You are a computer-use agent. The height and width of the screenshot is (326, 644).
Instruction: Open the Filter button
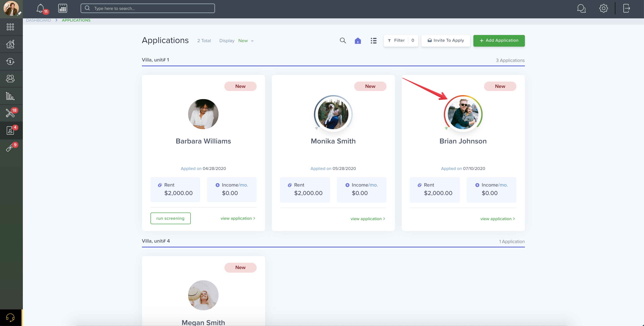pos(401,41)
